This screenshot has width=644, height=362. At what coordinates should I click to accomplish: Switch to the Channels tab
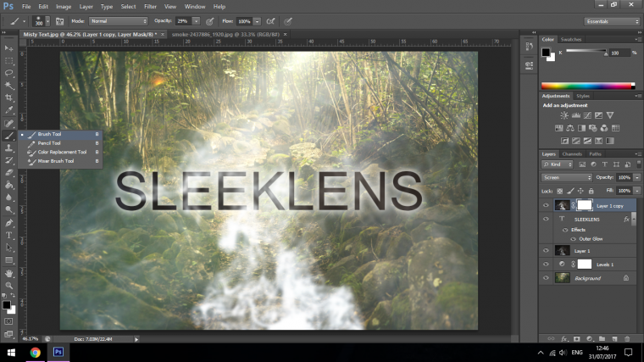[x=572, y=154]
